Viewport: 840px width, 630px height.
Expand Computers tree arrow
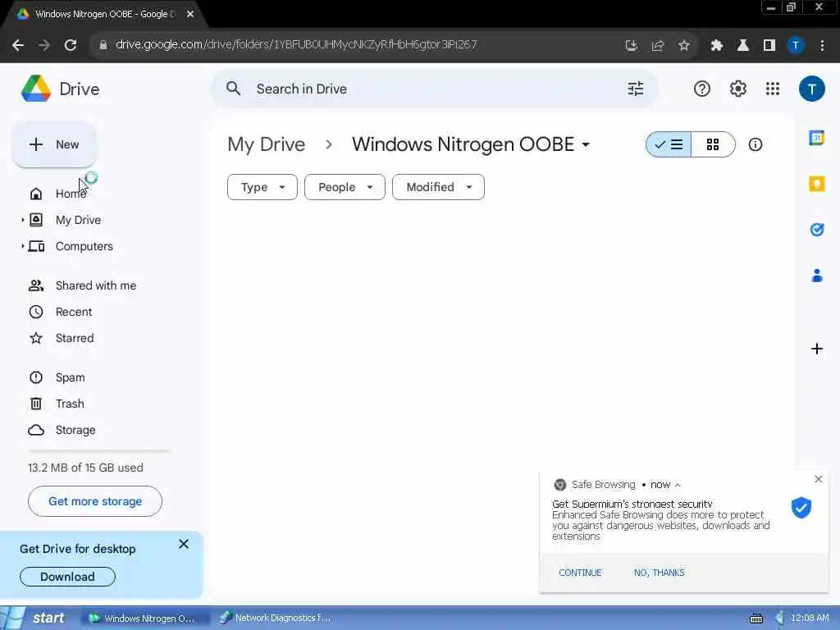(22, 246)
